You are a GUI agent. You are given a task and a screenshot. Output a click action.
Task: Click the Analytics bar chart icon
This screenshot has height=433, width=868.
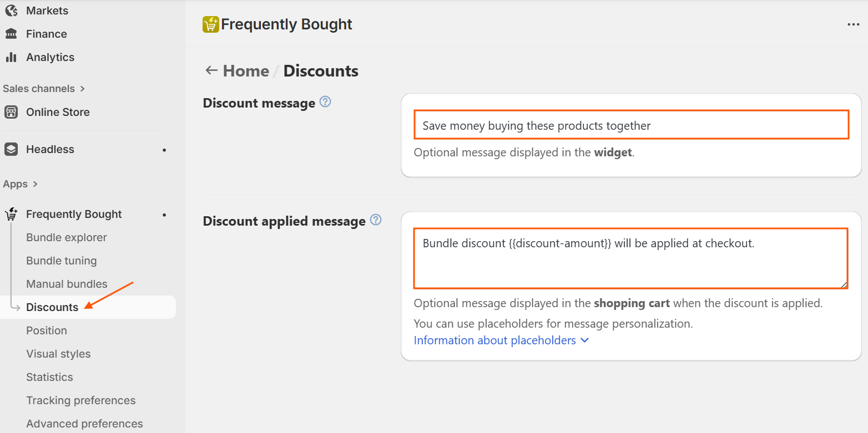pos(11,57)
